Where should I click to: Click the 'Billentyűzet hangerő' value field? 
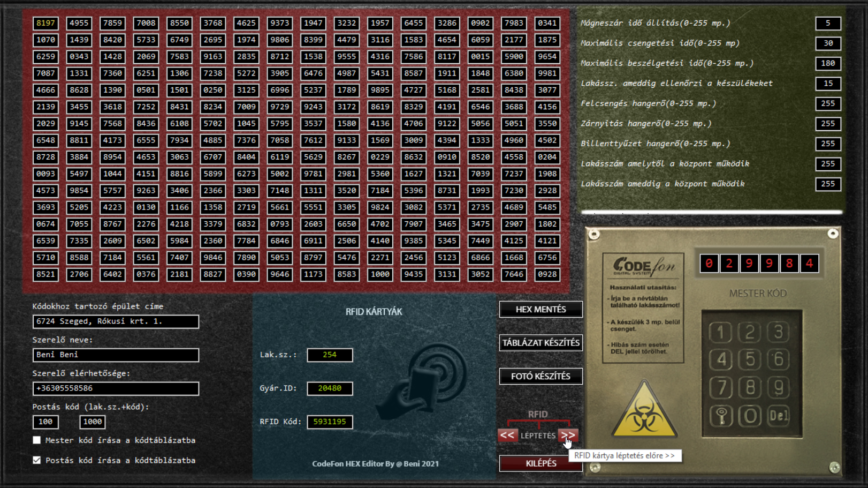tap(828, 144)
